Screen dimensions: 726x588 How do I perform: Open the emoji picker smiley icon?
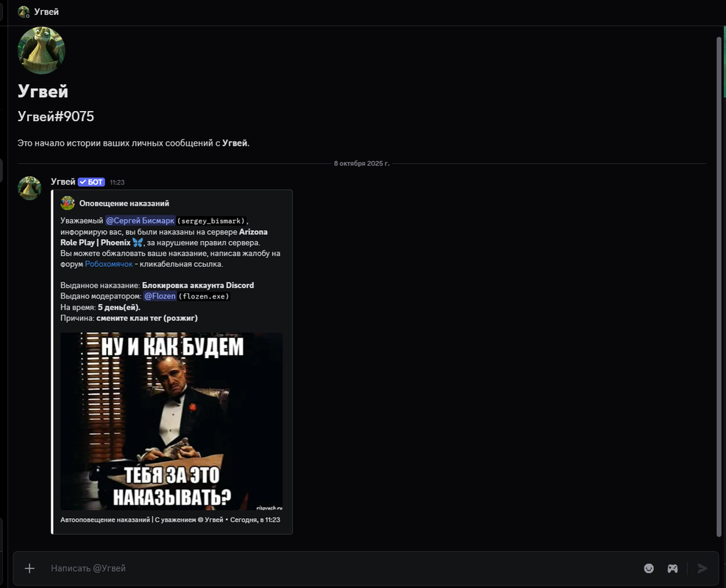(649, 568)
